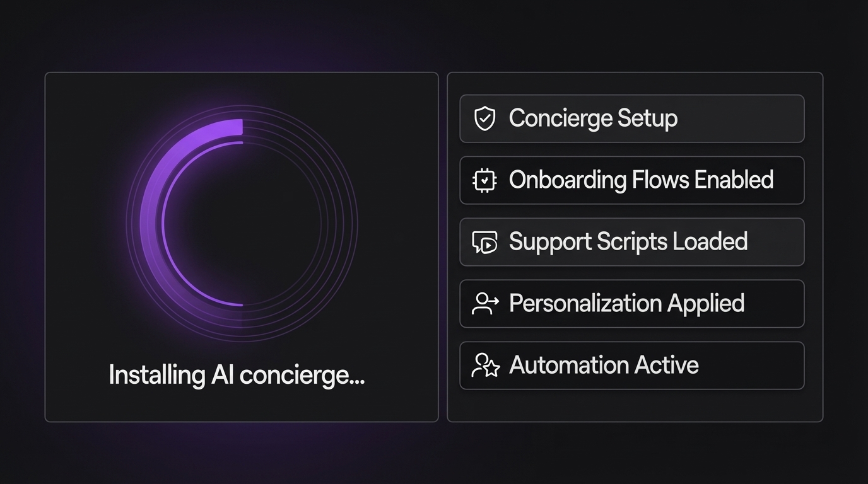This screenshot has width=868, height=484.
Task: Click empty space at right of Concierge Setup row
Action: [x=744, y=118]
